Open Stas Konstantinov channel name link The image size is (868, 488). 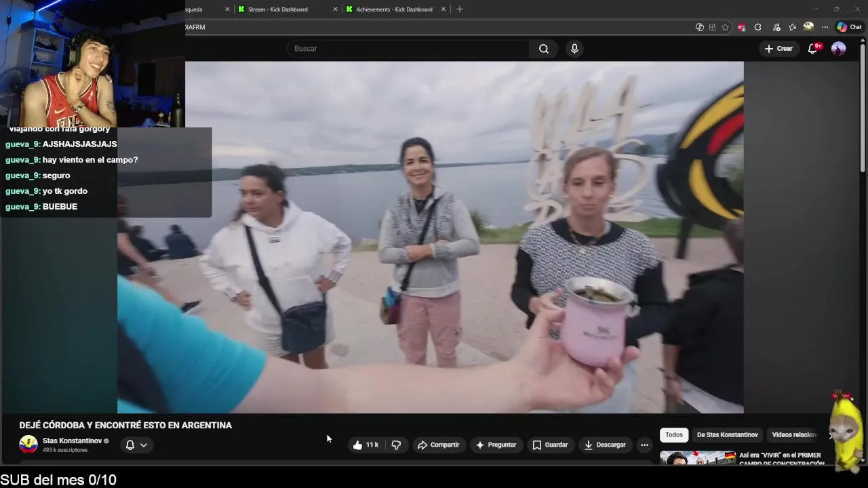click(72, 441)
